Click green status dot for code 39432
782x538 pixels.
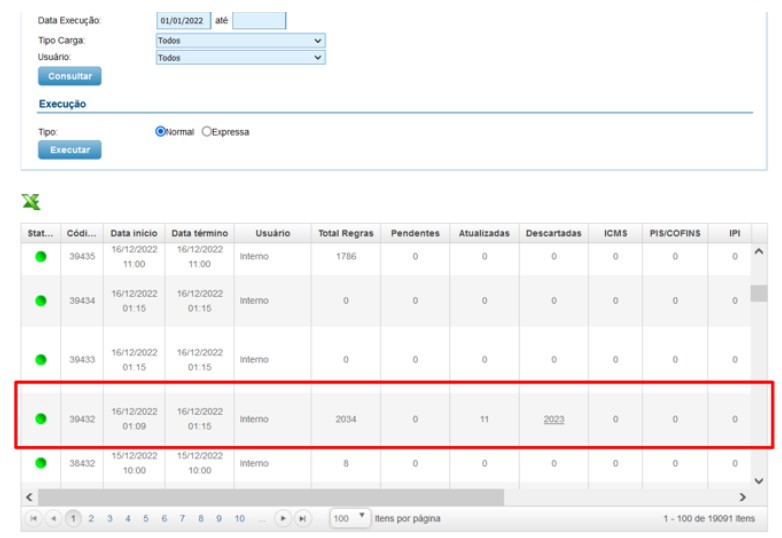pyautogui.click(x=41, y=419)
